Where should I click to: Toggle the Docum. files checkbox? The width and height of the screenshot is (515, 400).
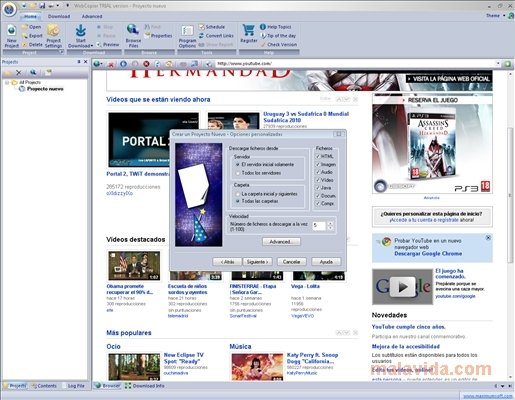coord(318,196)
